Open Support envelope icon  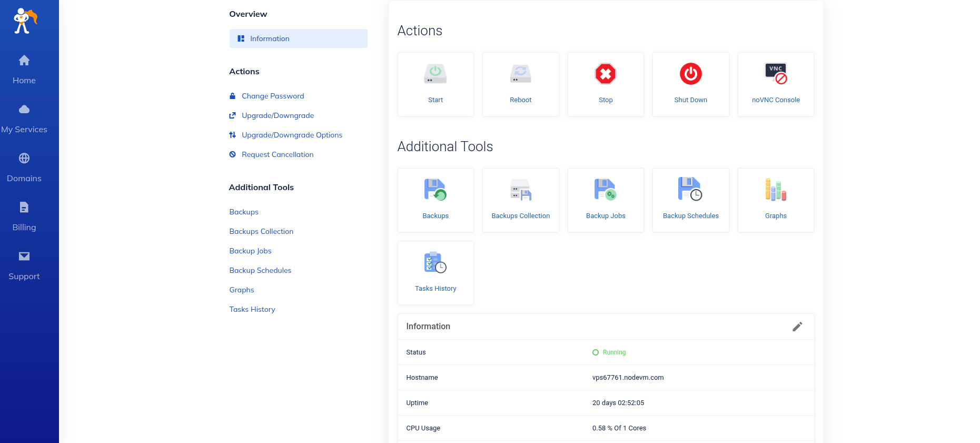24,256
